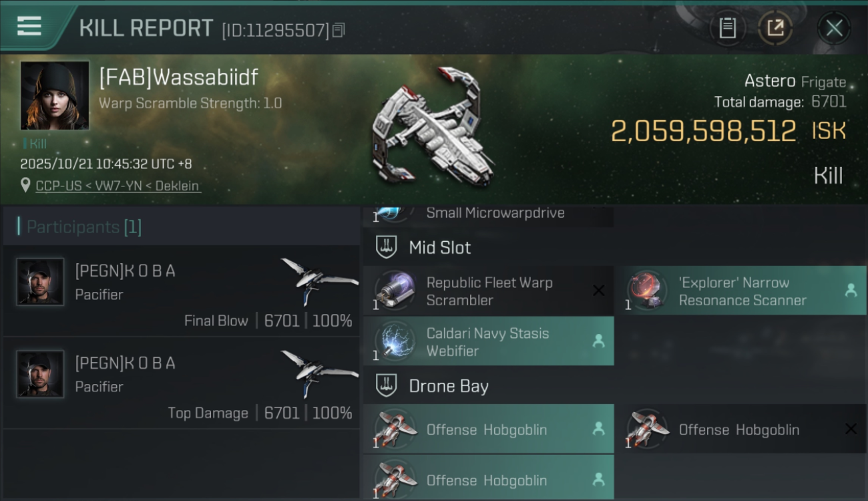Select the Caldari Navy Stasis Webifier icon
868x501 pixels.
tap(395, 341)
